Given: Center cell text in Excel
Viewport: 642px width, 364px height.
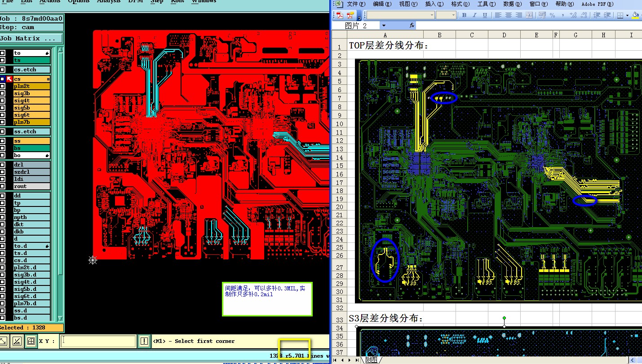Looking at the screenshot, I should [x=509, y=15].
